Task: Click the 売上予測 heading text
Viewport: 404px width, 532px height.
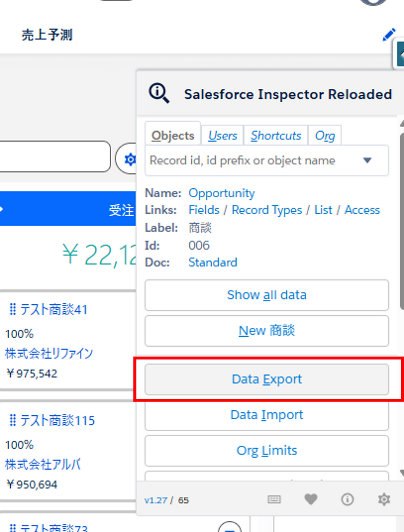Action: 47,35
